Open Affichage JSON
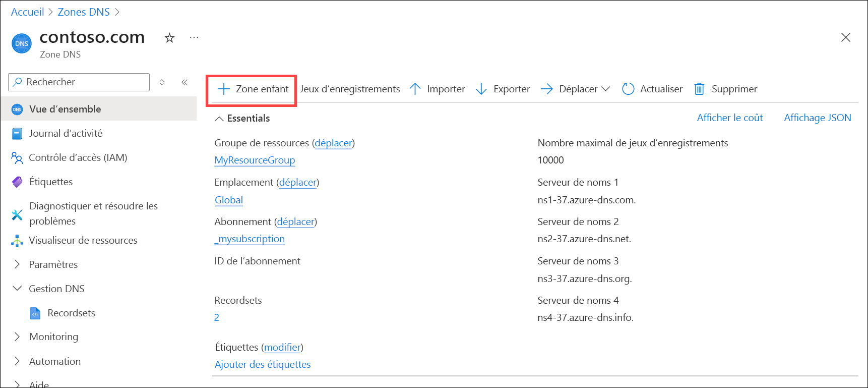This screenshot has height=388, width=868. [818, 118]
